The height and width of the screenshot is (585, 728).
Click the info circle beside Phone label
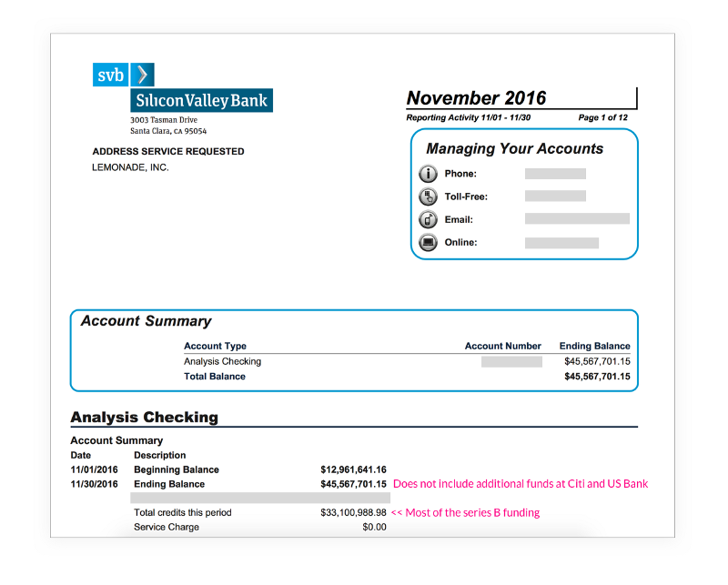pos(428,174)
